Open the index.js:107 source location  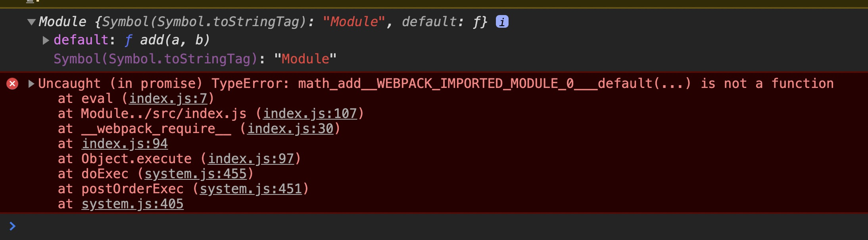[311, 113]
